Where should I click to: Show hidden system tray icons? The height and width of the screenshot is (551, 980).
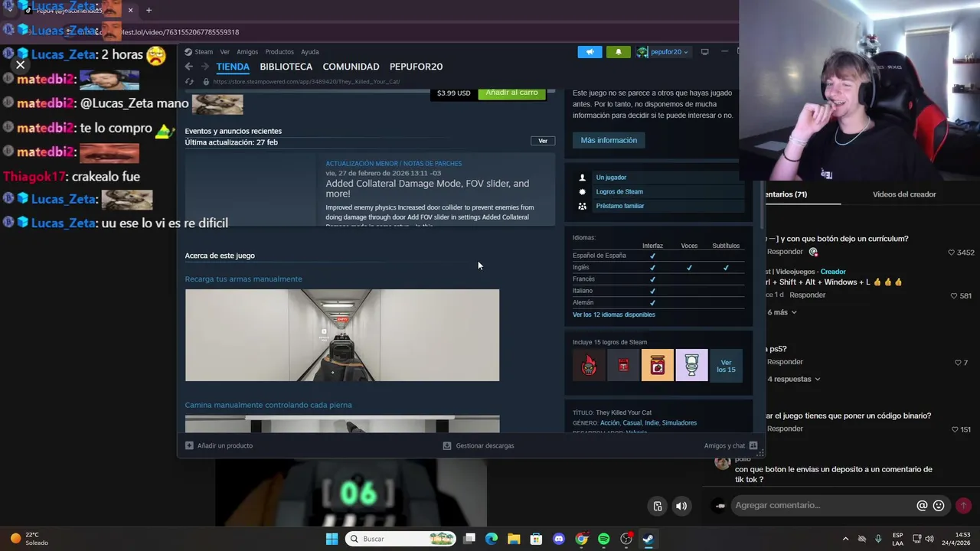[845, 539]
